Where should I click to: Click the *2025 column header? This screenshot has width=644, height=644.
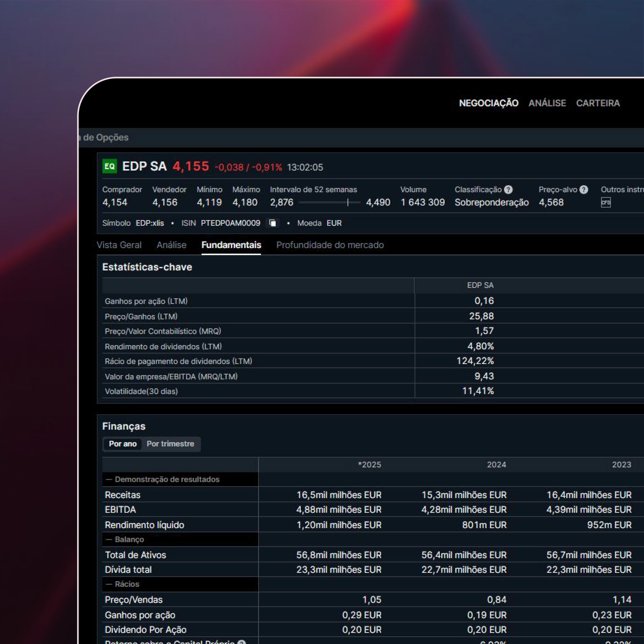click(x=369, y=465)
